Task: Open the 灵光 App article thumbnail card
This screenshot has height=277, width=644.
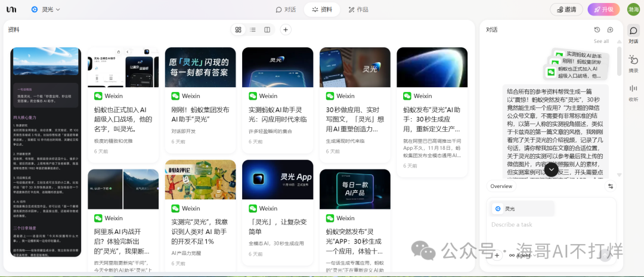Action: click(x=277, y=179)
